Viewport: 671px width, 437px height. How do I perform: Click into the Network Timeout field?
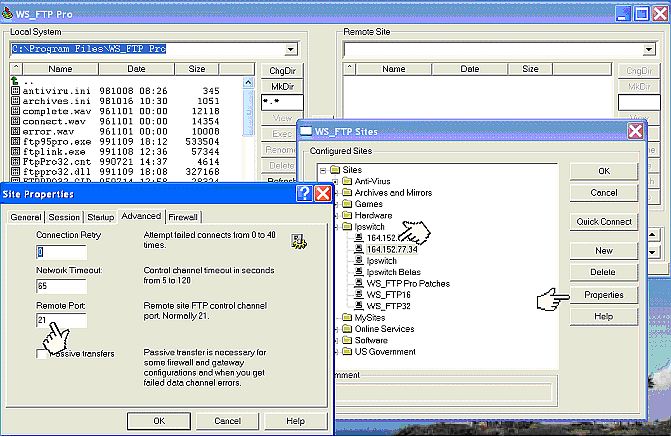click(61, 286)
